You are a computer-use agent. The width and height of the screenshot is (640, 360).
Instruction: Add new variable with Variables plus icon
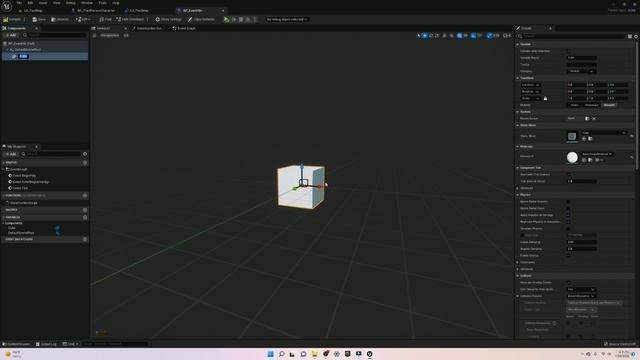[x=85, y=217]
